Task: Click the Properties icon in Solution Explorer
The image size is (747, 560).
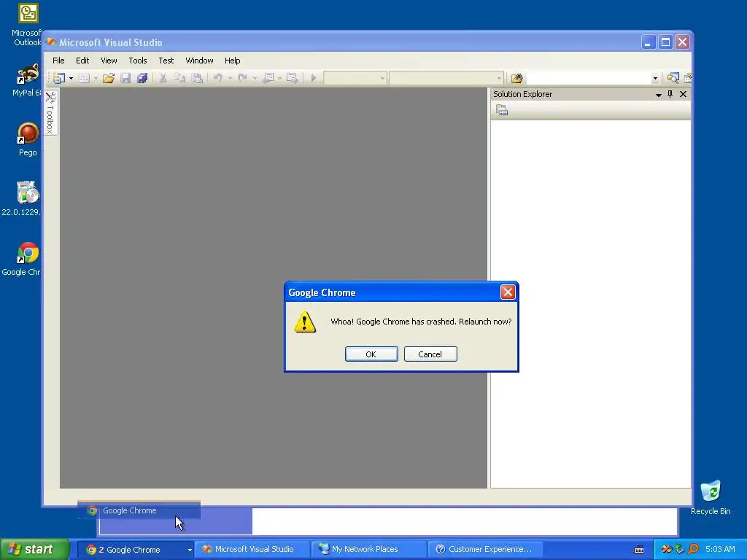Action: pos(502,111)
